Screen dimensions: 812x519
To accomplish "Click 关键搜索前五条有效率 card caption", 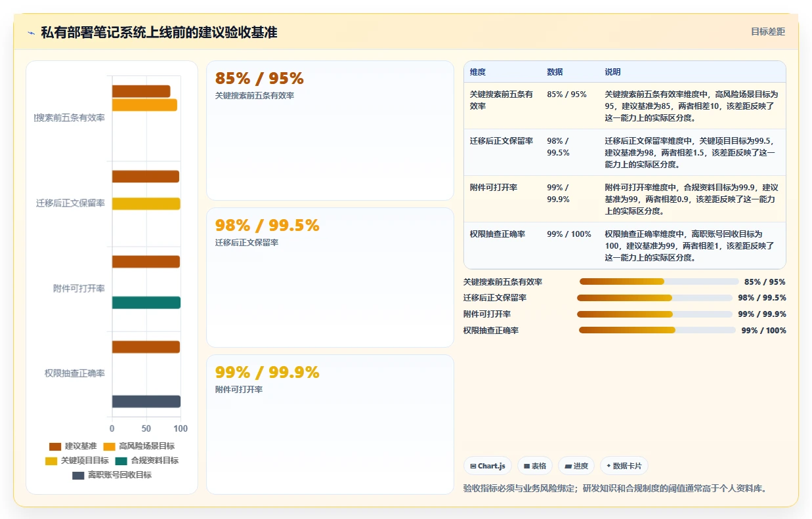I will [255, 96].
